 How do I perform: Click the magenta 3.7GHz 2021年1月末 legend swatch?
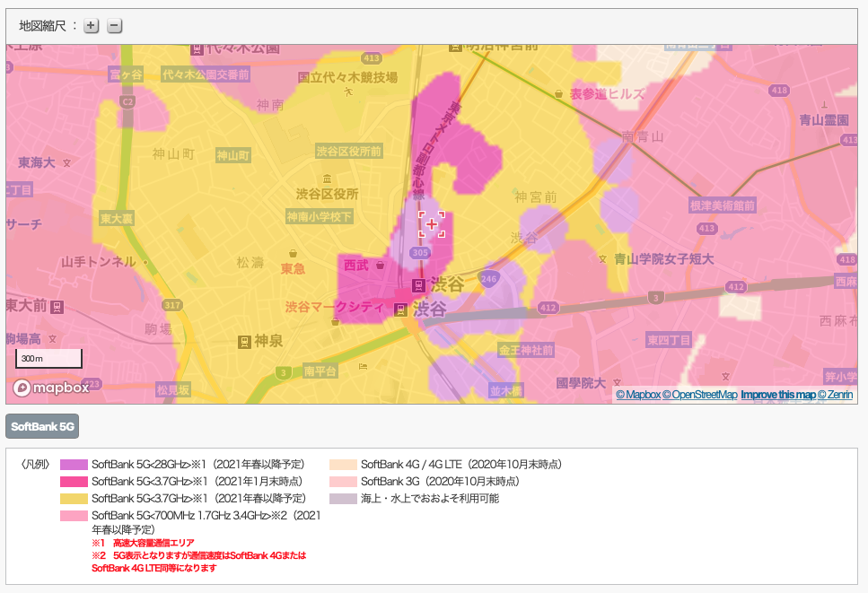click(x=74, y=482)
